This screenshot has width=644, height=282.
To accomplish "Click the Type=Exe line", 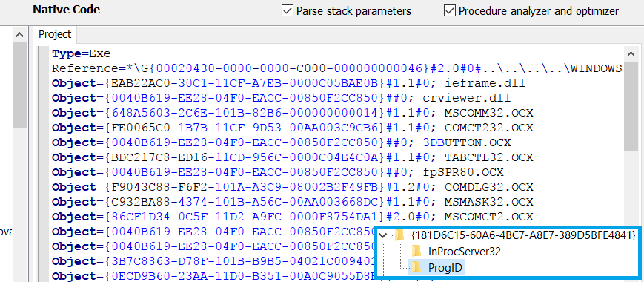I will [82, 54].
